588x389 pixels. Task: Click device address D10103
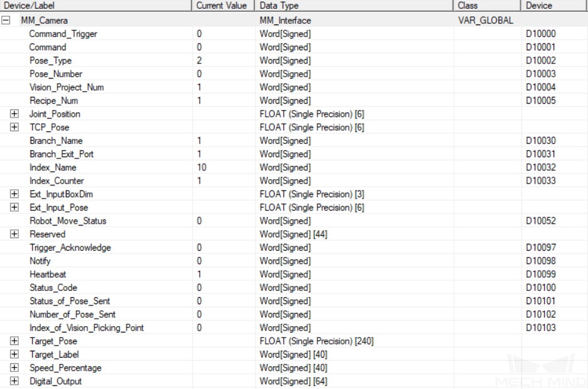[x=541, y=328]
